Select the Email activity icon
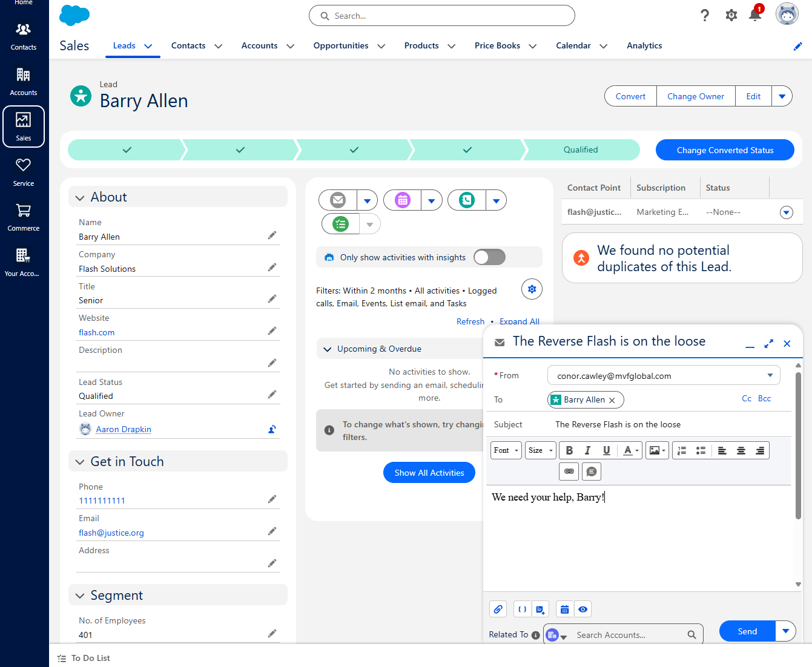This screenshot has height=667, width=812. coord(339,200)
